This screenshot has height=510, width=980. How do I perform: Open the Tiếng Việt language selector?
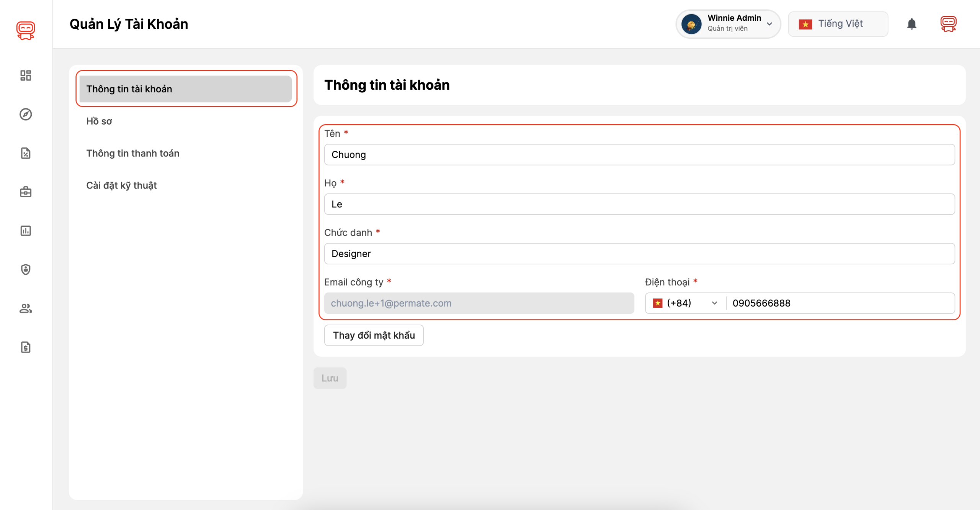[838, 24]
